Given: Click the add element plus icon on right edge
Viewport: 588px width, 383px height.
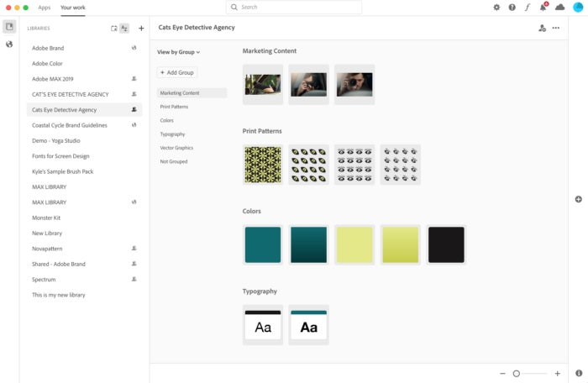Looking at the screenshot, I should pos(579,199).
